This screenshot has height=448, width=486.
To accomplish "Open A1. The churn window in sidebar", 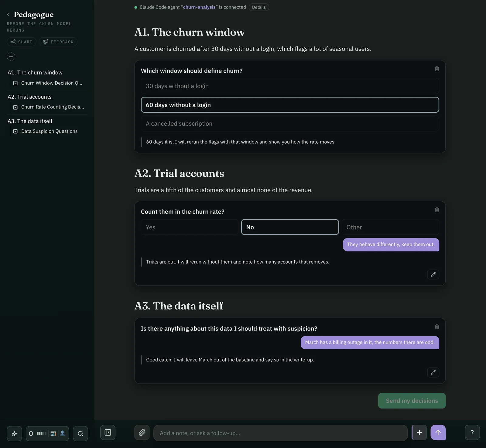I will click(x=35, y=73).
